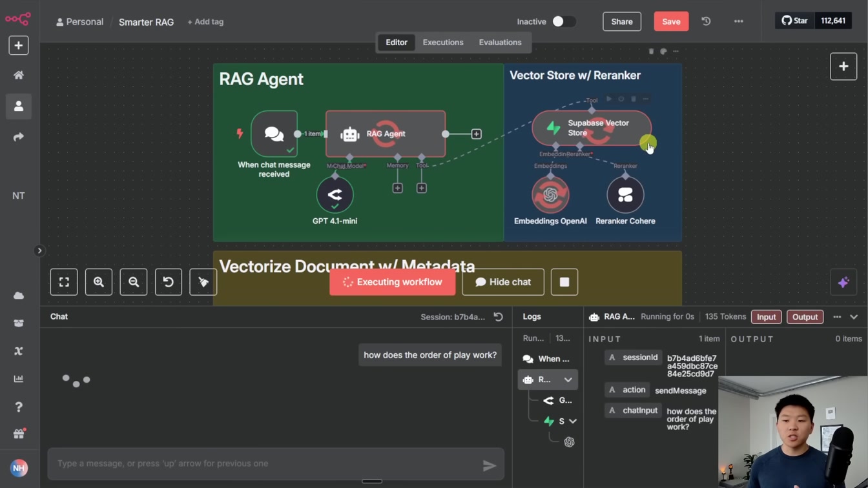This screenshot has width=868, height=488.
Task: Select the When chat message received node
Action: tap(274, 134)
